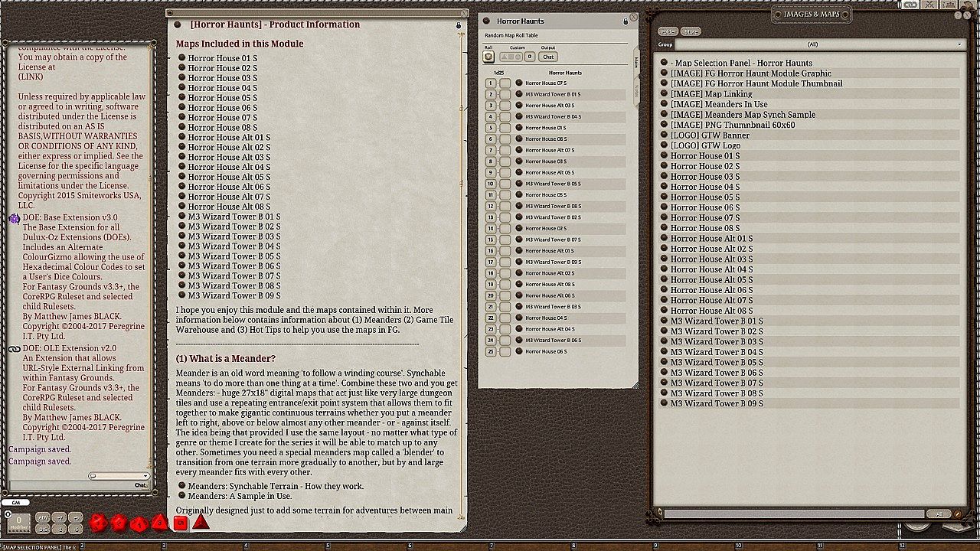Select M3 Wizard Tower B 01 S in Images & Maps
Image resolution: width=980 pixels, height=551 pixels.
coord(717,321)
